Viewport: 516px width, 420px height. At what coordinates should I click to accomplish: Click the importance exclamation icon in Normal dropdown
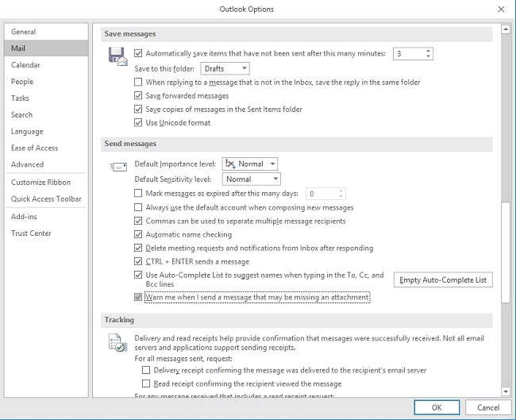point(230,164)
